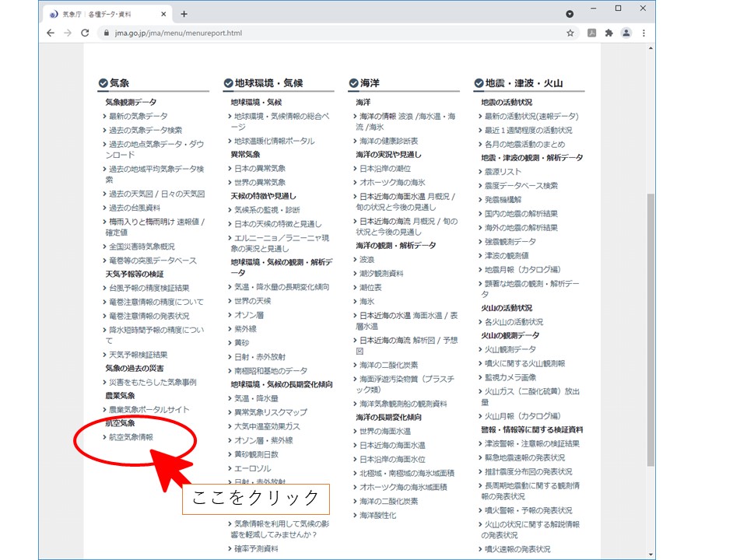Open 地球温暖化情報ポータル link

point(274,141)
